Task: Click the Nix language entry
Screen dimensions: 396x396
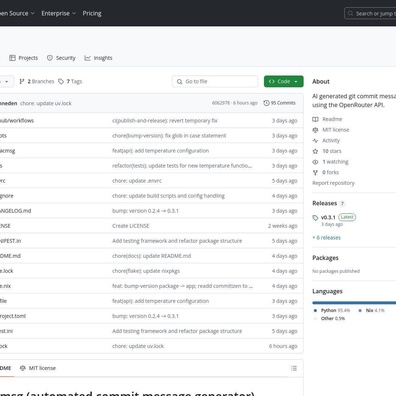Action: click(371, 310)
